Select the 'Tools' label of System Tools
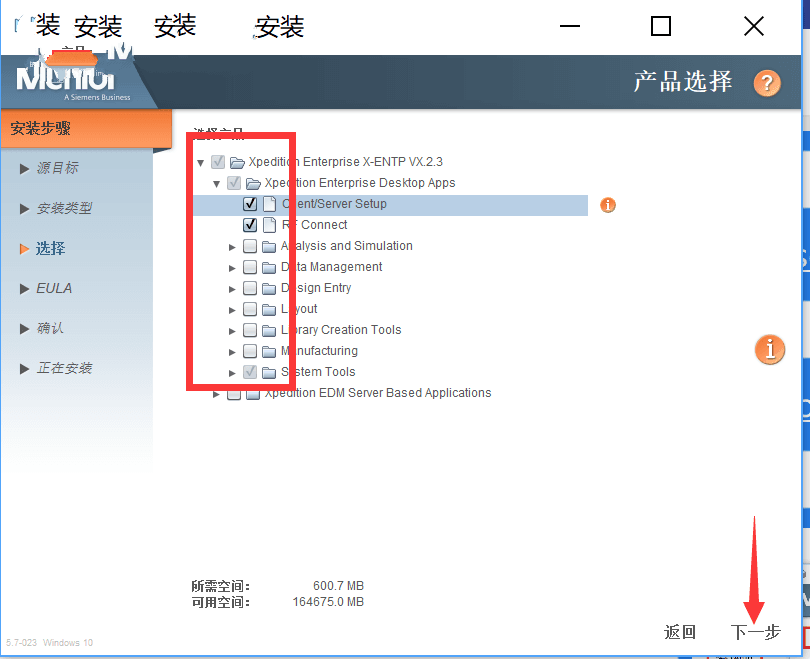810x659 pixels. pos(340,372)
